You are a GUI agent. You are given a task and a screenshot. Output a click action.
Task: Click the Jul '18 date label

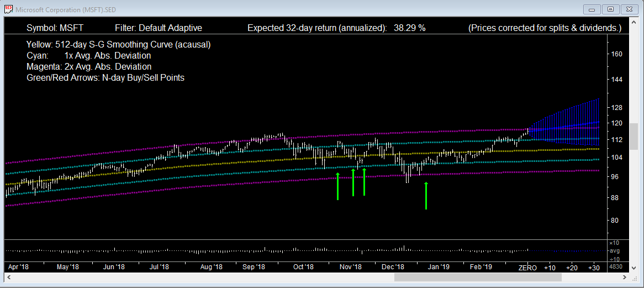click(160, 267)
